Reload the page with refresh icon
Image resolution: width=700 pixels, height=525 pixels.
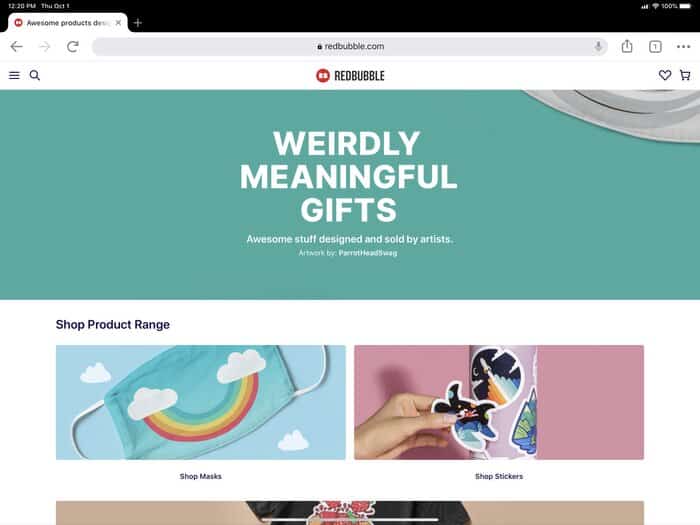pos(73,46)
